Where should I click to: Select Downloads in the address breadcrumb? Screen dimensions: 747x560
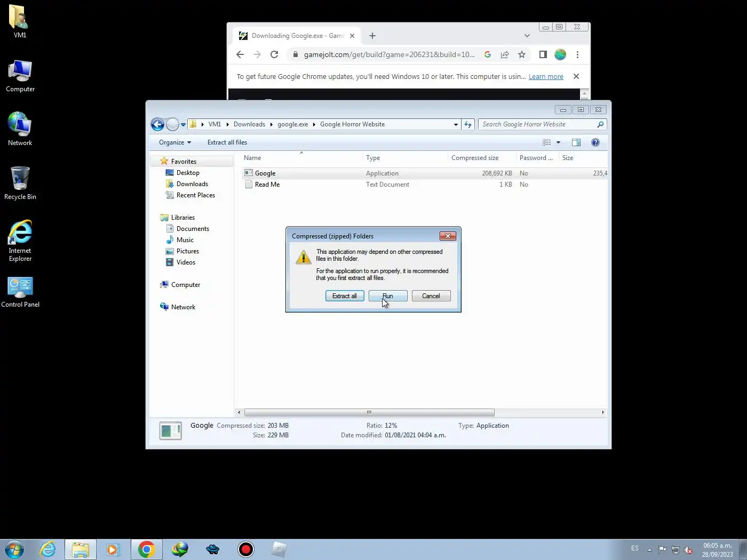click(x=249, y=124)
